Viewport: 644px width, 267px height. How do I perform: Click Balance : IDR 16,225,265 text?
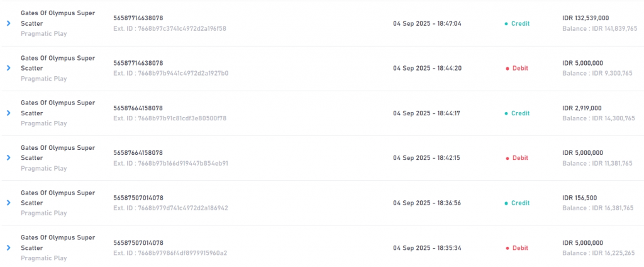pos(599,253)
